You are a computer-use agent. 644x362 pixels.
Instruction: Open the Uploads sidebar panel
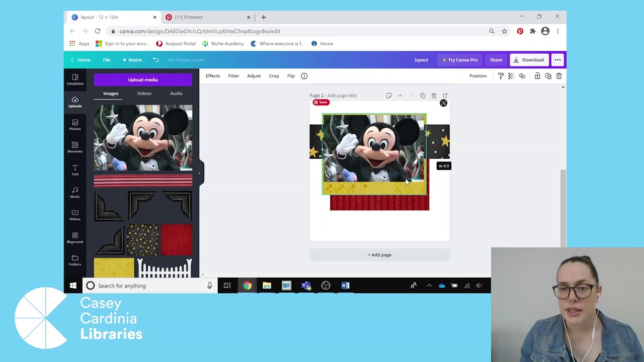[75, 102]
